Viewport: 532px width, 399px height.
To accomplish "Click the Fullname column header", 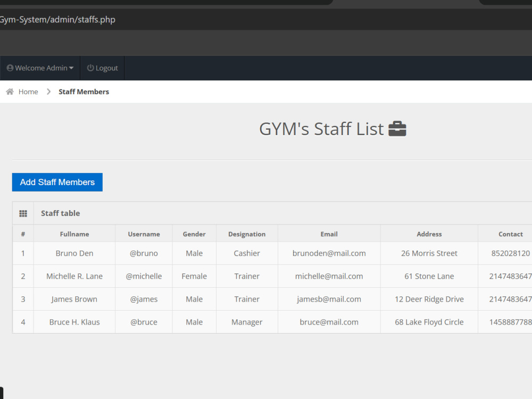I will tap(74, 234).
